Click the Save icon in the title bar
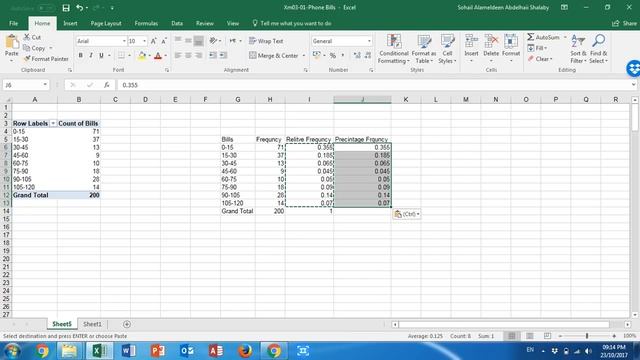Screen dimensions: 640x360 pyautogui.click(x=66, y=7)
